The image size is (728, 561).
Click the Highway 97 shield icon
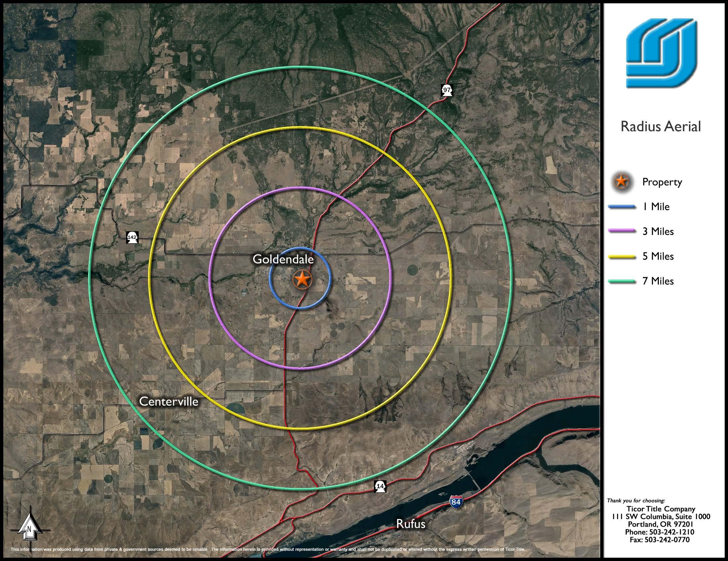pyautogui.click(x=447, y=90)
